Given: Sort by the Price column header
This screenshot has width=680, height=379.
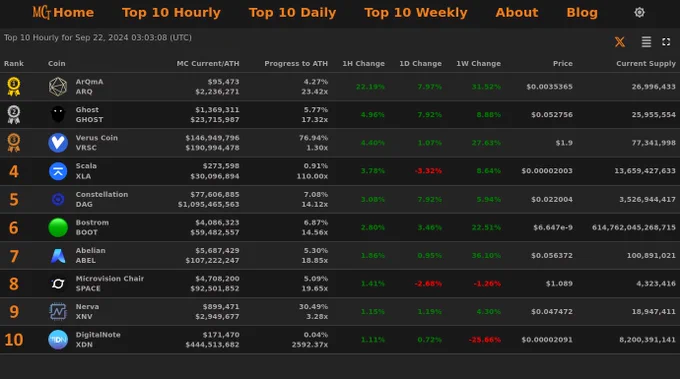Looking at the screenshot, I should coord(562,63).
